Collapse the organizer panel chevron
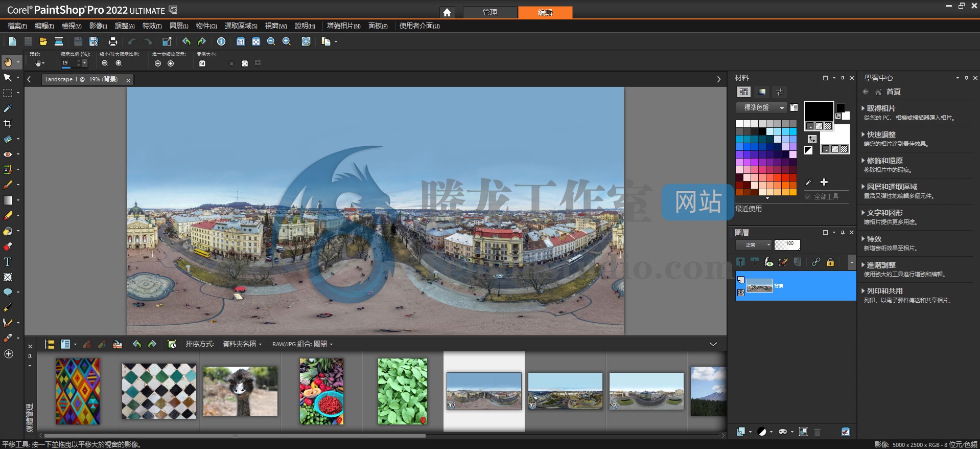Viewport: 980px width, 449px height. point(713,344)
